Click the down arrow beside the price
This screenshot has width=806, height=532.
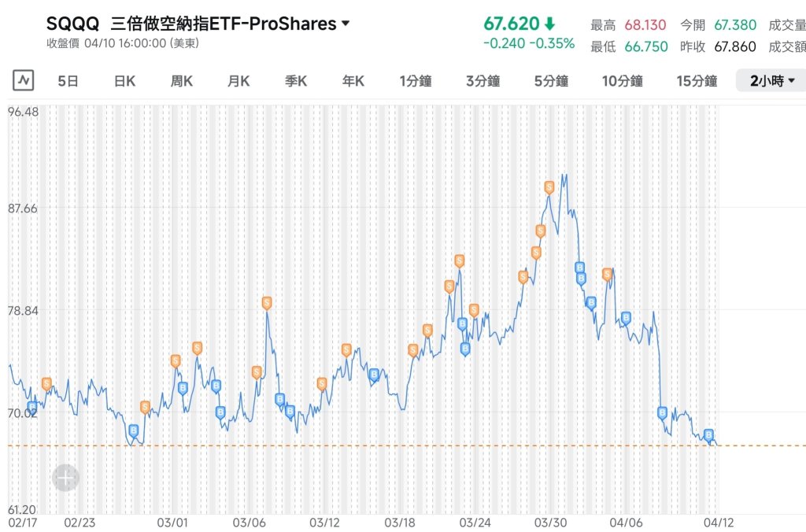pyautogui.click(x=550, y=24)
